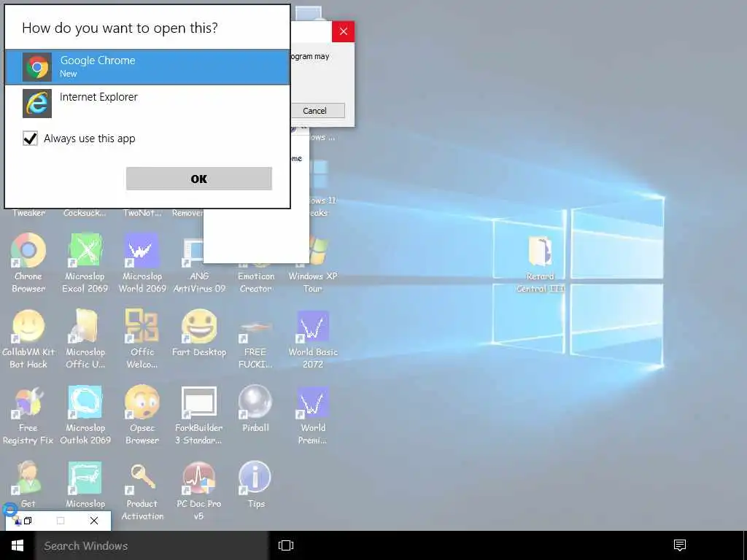The height and width of the screenshot is (560, 747).
Task: Choose Internet Explorer to open this
Action: coord(147,103)
